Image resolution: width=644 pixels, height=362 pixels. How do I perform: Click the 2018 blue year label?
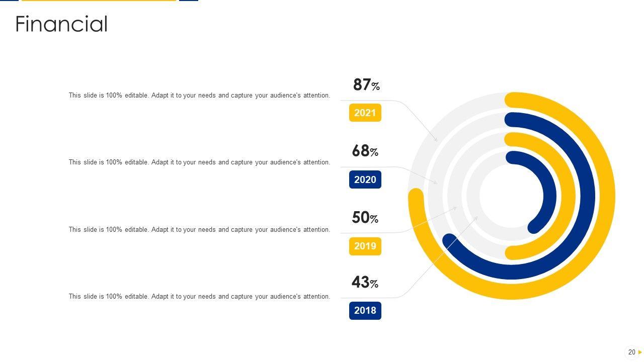365,311
